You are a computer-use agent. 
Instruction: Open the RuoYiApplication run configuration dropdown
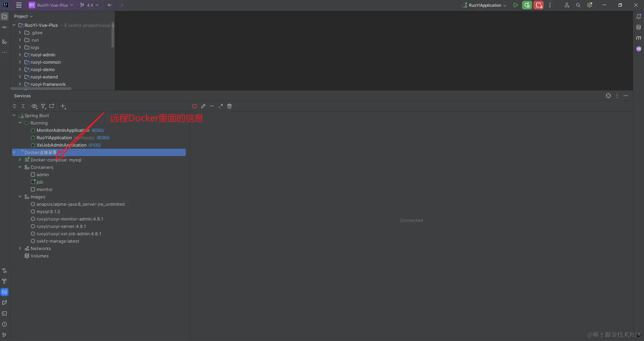484,5
